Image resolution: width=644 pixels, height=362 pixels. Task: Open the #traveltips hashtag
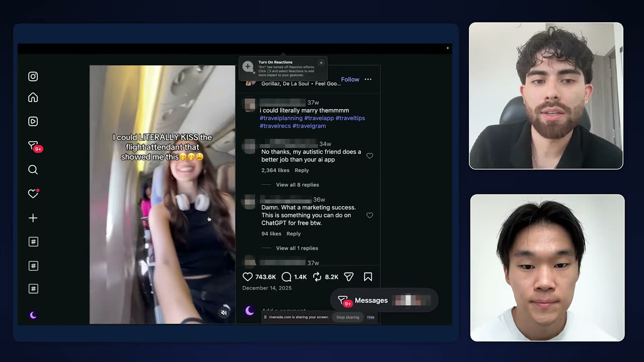pyautogui.click(x=350, y=118)
